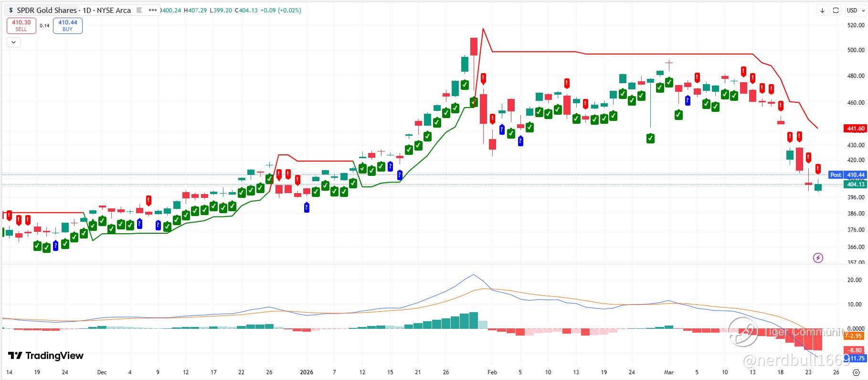The height and width of the screenshot is (380, 868).
Task: Click the 430.00 price axis label
Action: [856, 145]
